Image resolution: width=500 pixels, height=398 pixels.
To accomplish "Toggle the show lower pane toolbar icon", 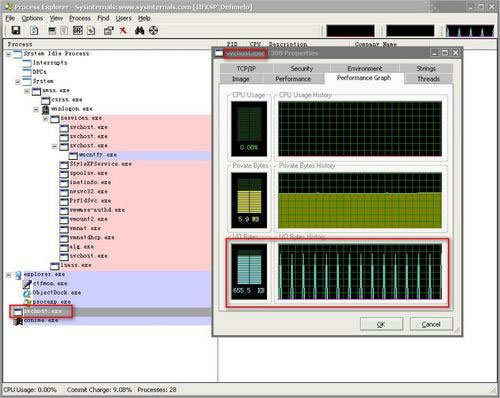I will 78,31.
